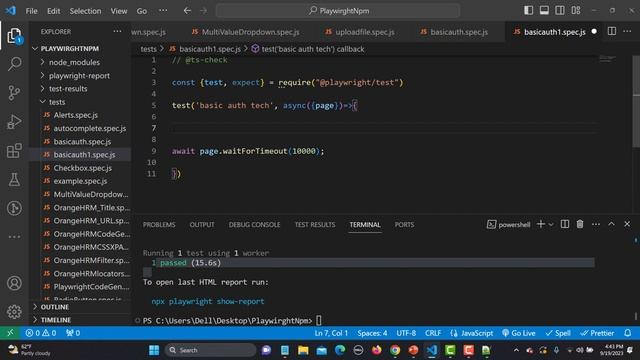Open Alerts.spec.js in the file tree

[x=76, y=115]
